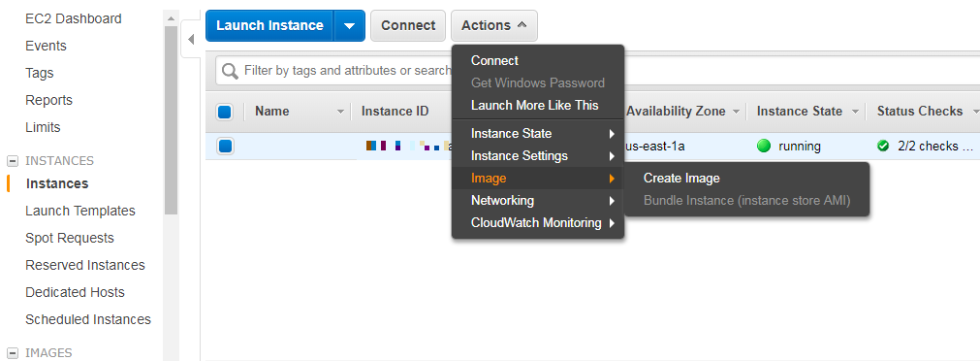980x361 pixels.
Task: Click the sidebar scrollbar thumb
Action: coord(171,120)
